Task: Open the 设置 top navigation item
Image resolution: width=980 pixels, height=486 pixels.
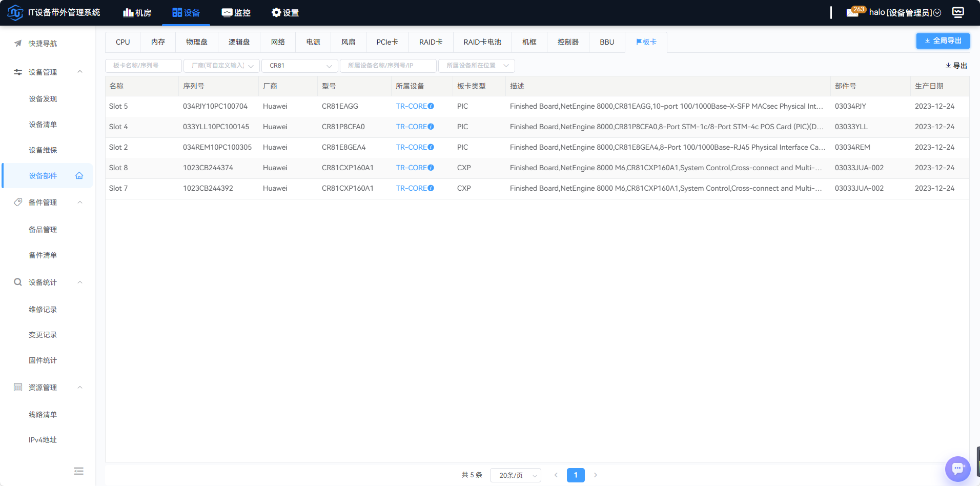Action: pyautogui.click(x=285, y=13)
